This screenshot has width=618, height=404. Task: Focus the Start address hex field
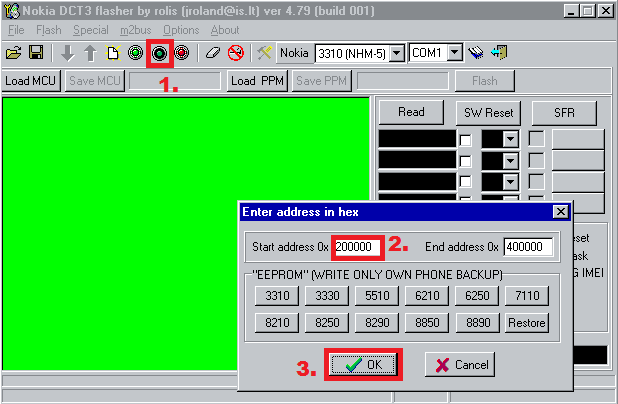pyautogui.click(x=357, y=247)
